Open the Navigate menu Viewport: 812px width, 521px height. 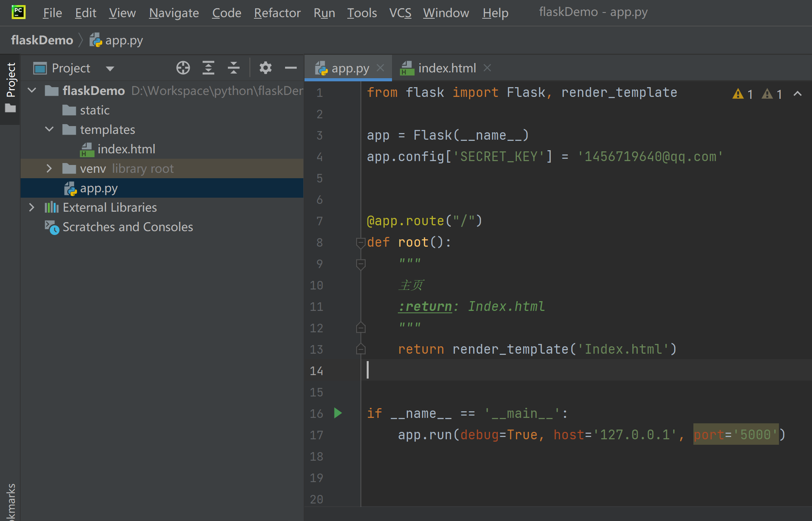174,13
